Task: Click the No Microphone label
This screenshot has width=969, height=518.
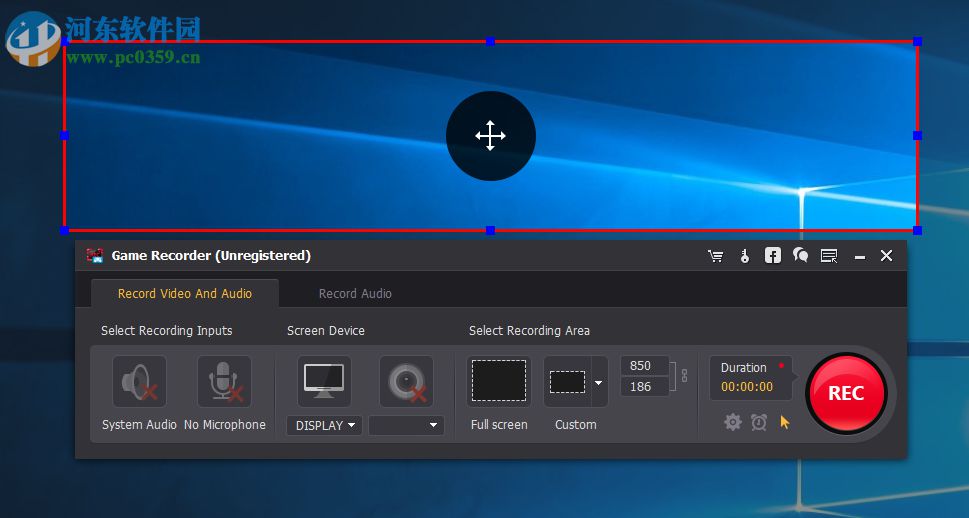Action: coord(225,425)
